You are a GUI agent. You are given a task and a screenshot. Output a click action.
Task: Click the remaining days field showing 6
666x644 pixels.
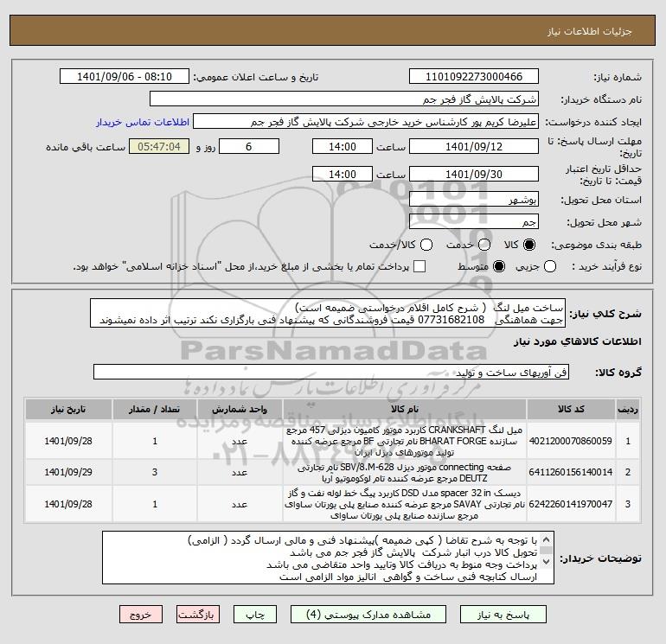[249, 147]
